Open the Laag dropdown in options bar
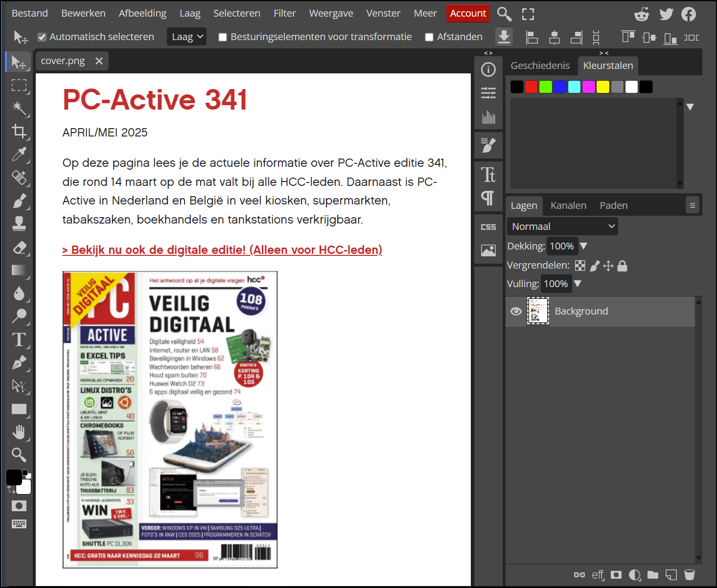Viewport: 717px width, 588px height. point(186,37)
